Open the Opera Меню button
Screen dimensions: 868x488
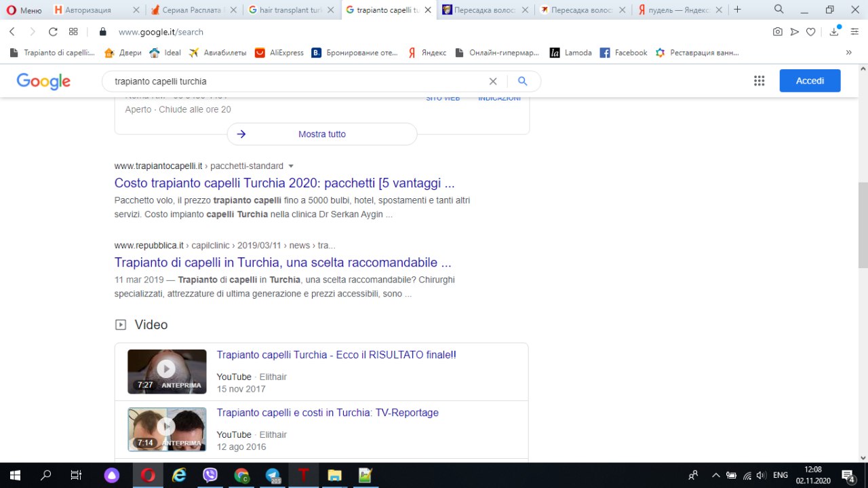[x=24, y=10]
